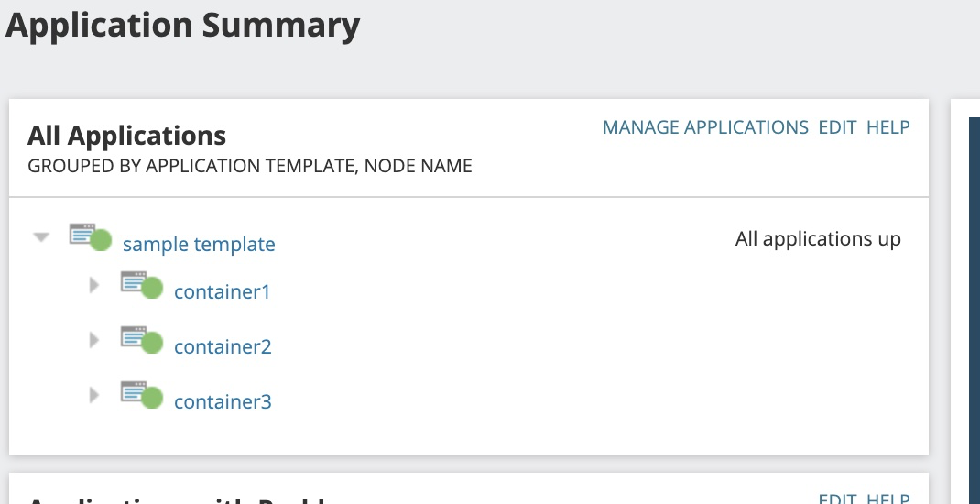Click the container3 node status icon
The width and height of the screenshot is (980, 504).
click(141, 394)
